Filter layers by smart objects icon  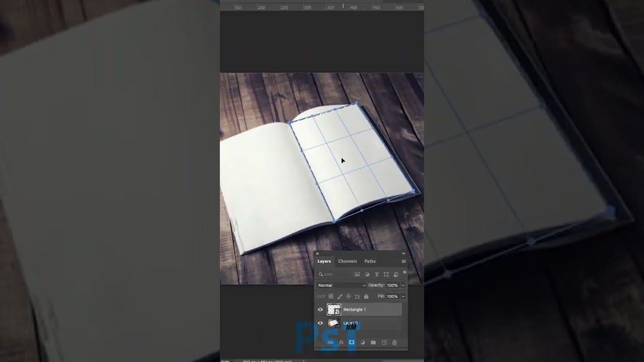pos(395,275)
